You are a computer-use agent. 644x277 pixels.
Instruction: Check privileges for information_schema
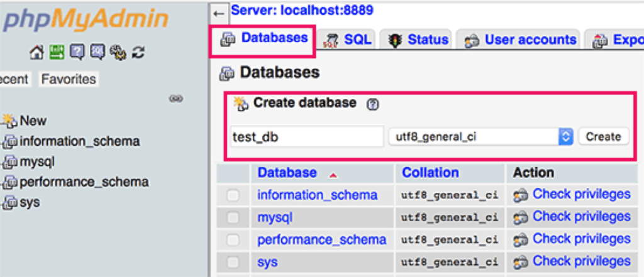(x=582, y=195)
